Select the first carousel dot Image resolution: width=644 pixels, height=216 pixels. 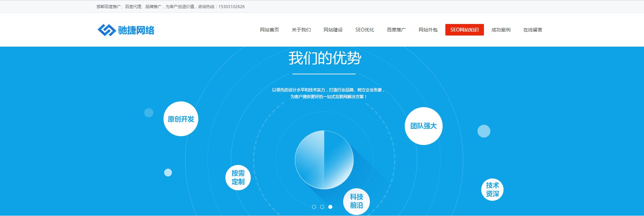tap(314, 207)
